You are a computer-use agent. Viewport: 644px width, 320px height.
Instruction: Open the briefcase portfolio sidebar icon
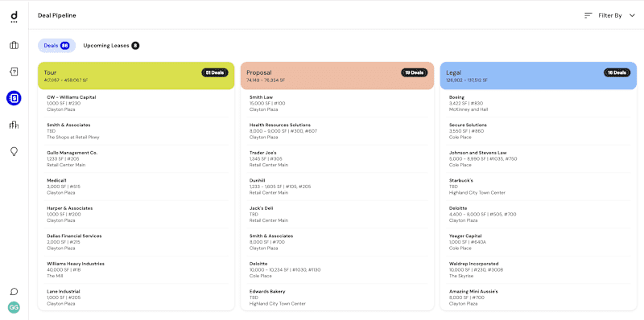pyautogui.click(x=14, y=45)
